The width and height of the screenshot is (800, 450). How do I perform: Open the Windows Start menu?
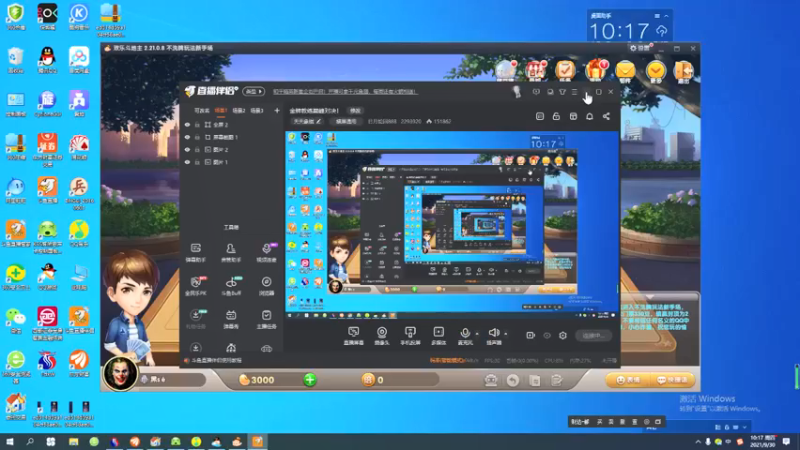10,442
